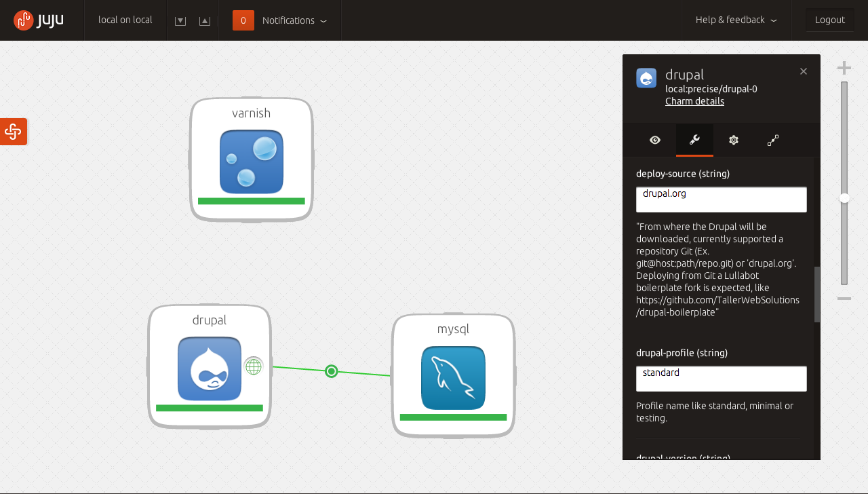
Task: Zoom in with the plus icon
Action: click(844, 68)
